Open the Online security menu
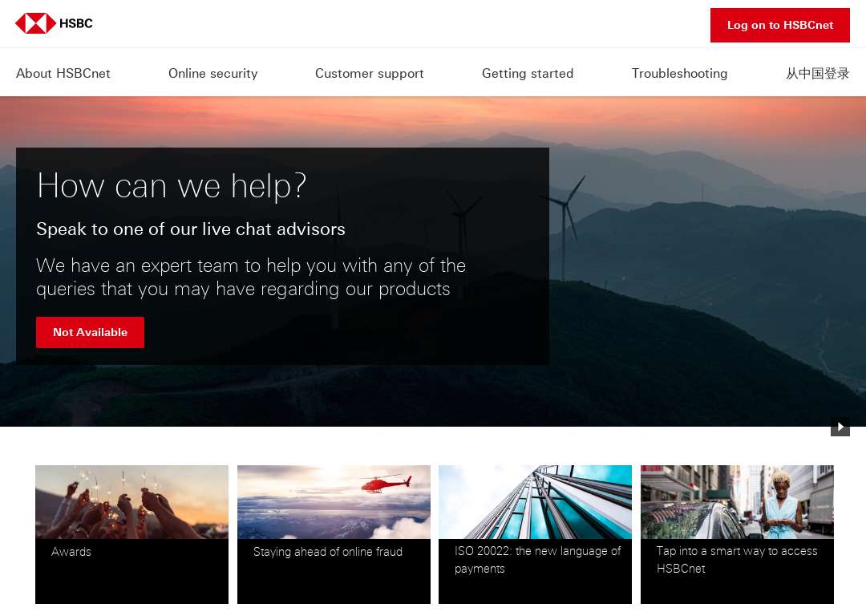Screen dimensions: 866x616 pyautogui.click(x=212, y=74)
